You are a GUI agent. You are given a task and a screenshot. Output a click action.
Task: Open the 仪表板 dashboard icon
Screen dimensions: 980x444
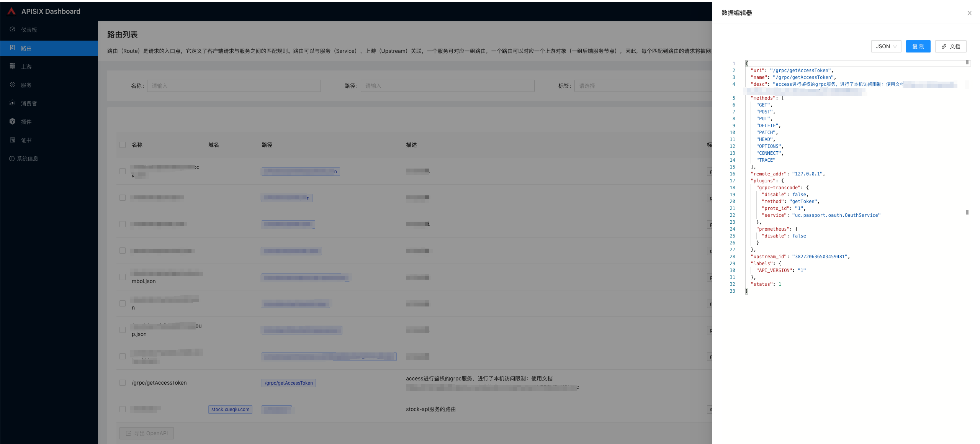13,29
